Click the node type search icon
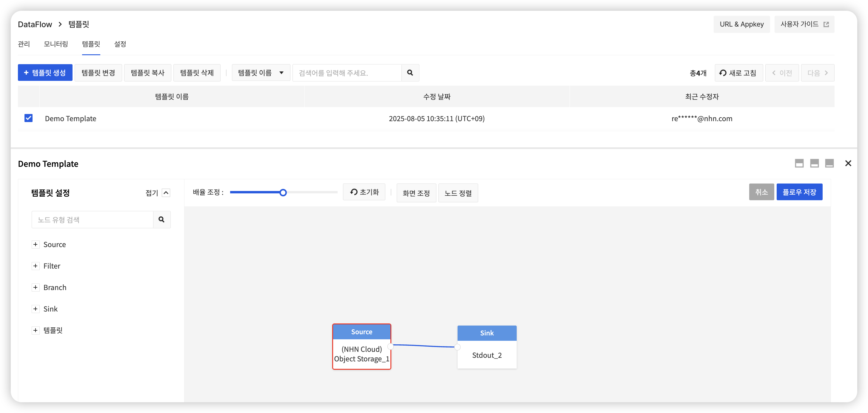Viewport: 868px width, 413px height. [161, 220]
